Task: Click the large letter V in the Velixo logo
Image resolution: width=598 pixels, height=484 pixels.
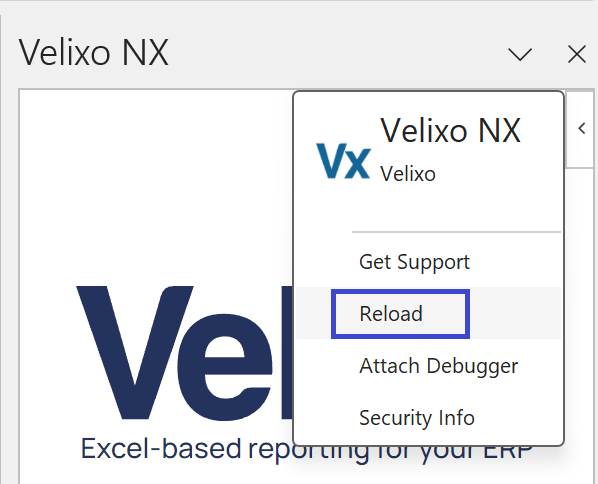Action: (135, 352)
